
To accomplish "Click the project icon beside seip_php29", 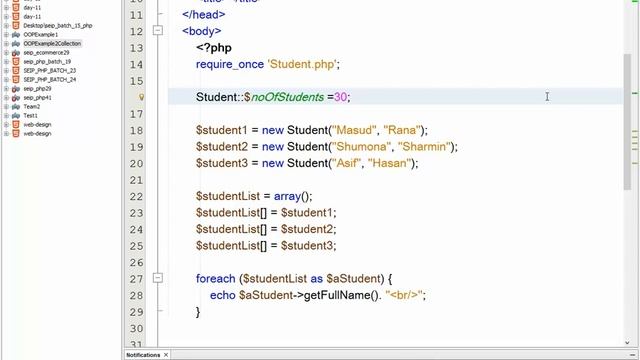I will 16,89.
